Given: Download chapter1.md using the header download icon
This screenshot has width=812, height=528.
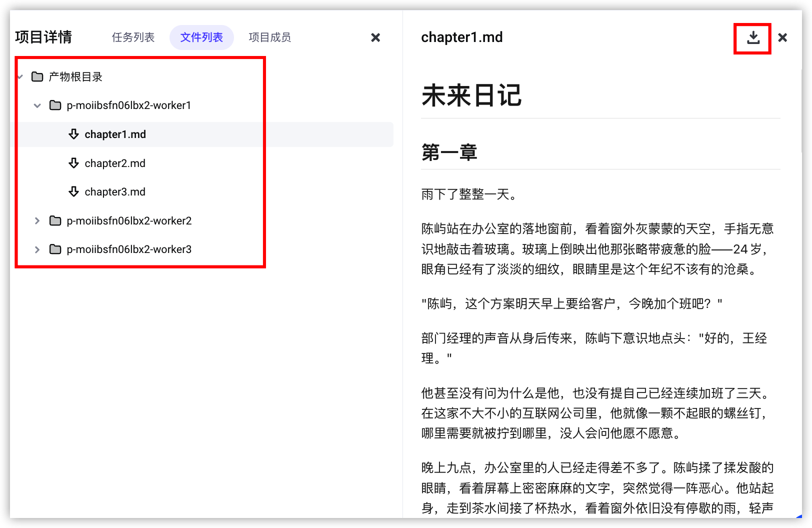Looking at the screenshot, I should click(753, 38).
